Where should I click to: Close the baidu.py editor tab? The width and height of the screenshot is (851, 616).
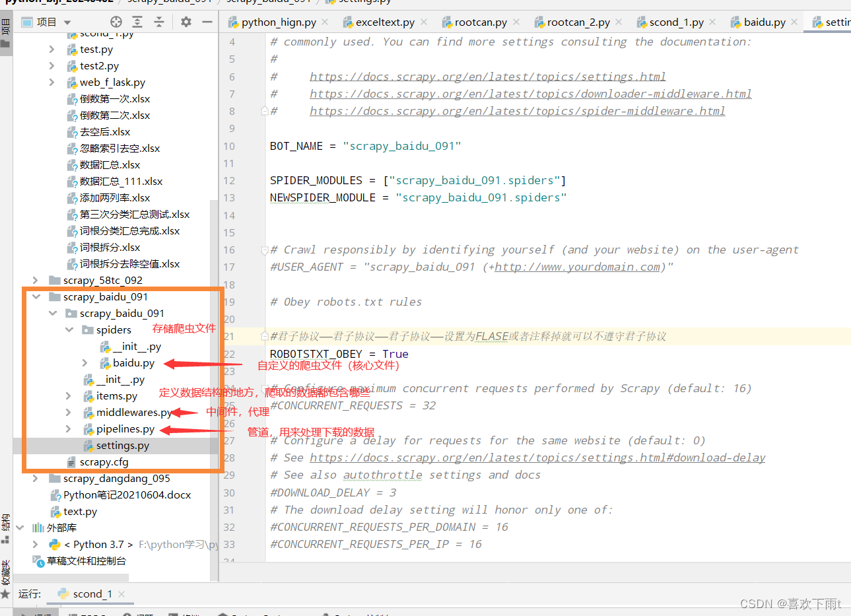794,22
